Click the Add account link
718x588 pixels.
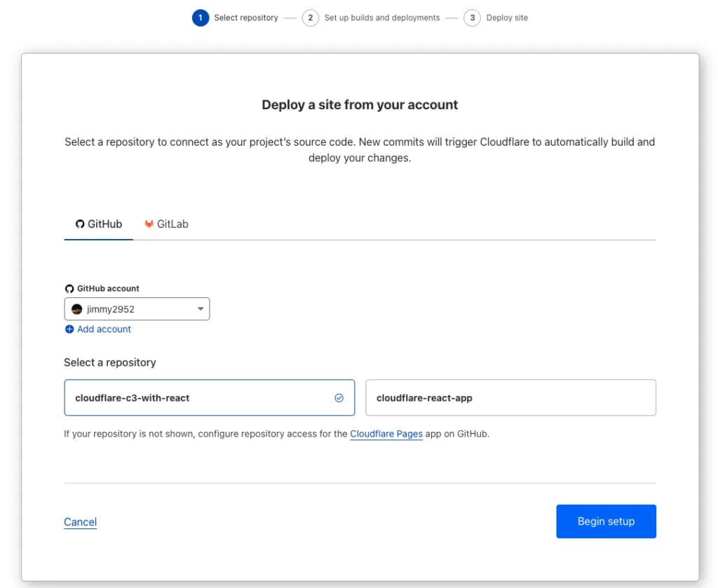[x=104, y=329]
